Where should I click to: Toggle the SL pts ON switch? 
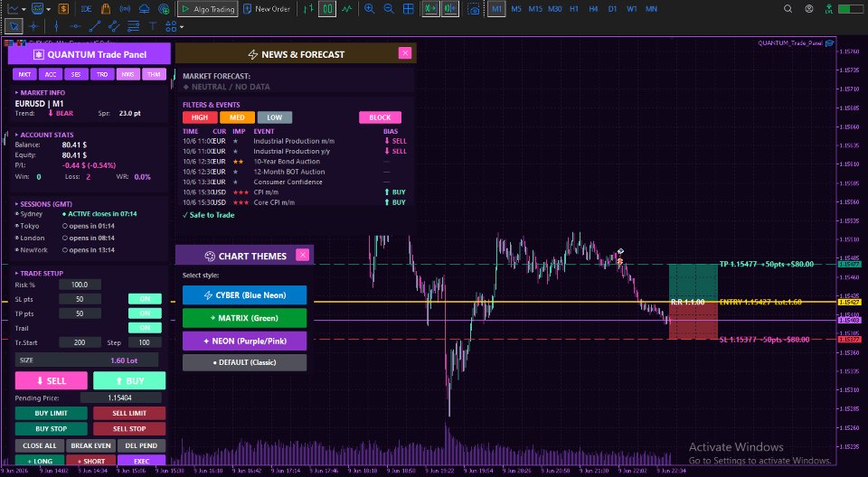145,299
